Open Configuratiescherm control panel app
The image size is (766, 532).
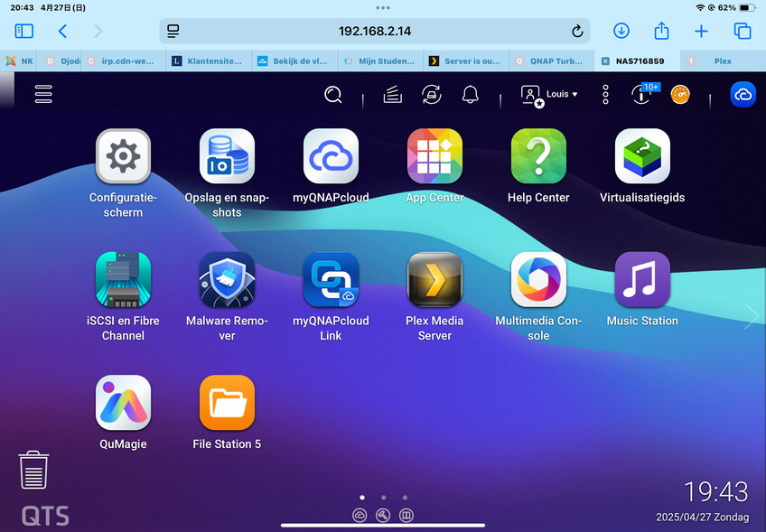pyautogui.click(x=123, y=156)
